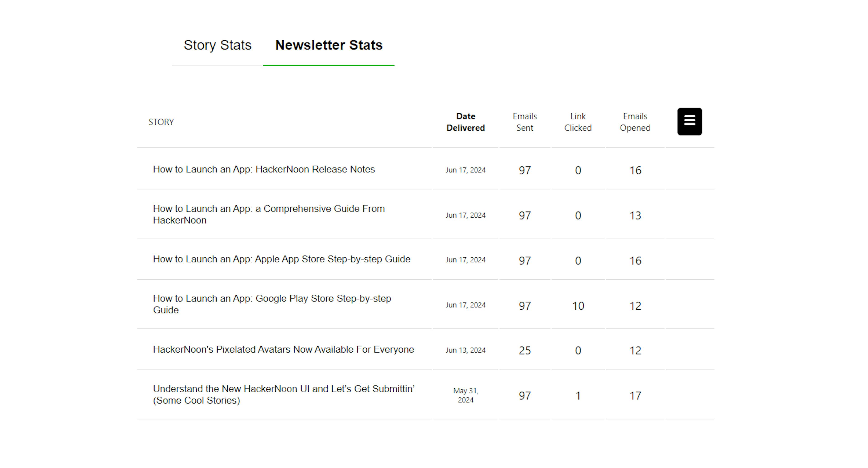Switch to the Story Stats tab
Image resolution: width=868 pixels, height=468 pixels.
[x=217, y=45]
